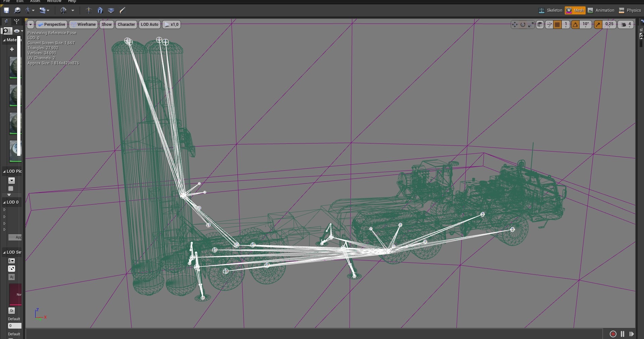Viewport: 644px width, 339px height.
Task: Click the T-pose figure toolbar icon
Action: (89, 10)
